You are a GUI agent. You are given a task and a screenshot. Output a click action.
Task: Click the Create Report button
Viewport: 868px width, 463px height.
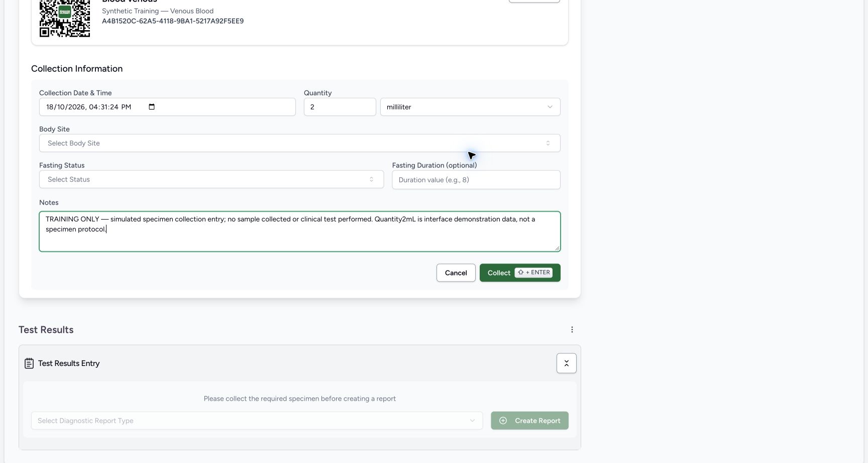click(529, 421)
